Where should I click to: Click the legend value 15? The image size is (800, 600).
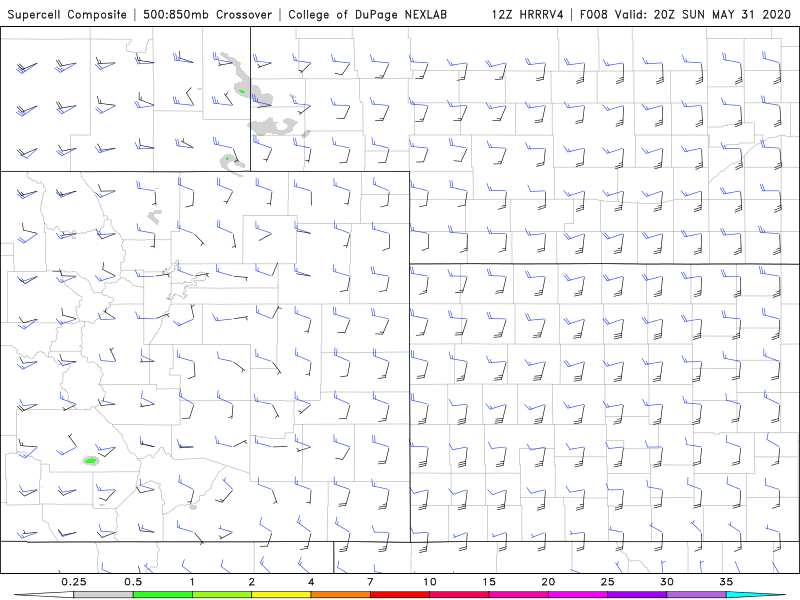click(x=489, y=582)
